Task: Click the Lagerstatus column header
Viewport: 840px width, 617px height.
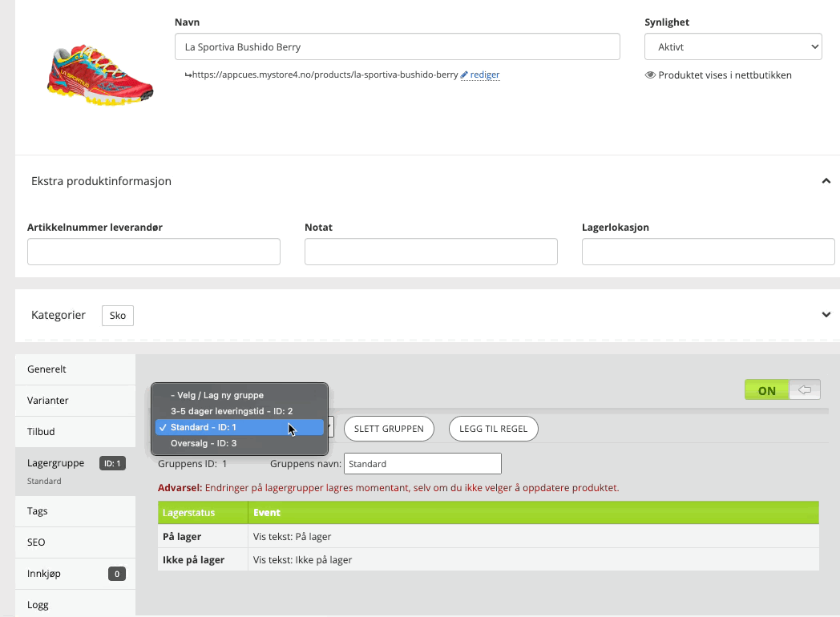Action: tap(203, 513)
